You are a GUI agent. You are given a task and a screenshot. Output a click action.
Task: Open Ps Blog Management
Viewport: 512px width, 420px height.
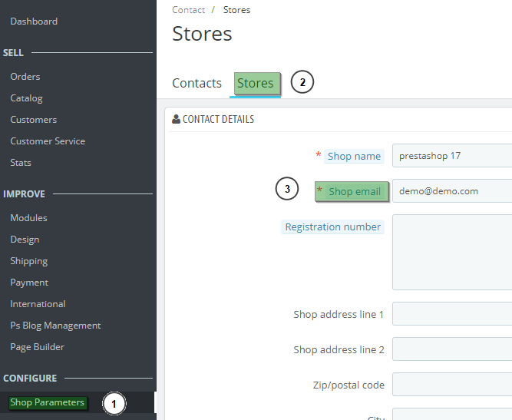(x=55, y=326)
